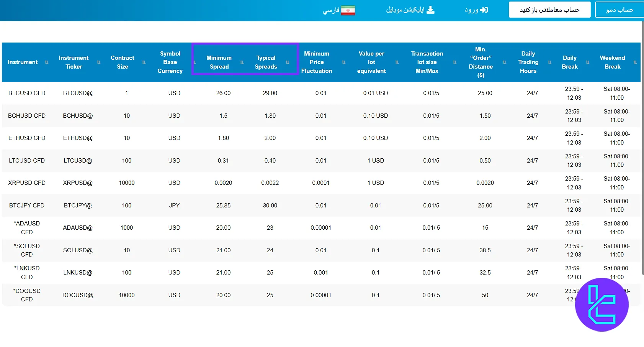Open the فارسي language selector
644x347 pixels.
click(x=331, y=10)
